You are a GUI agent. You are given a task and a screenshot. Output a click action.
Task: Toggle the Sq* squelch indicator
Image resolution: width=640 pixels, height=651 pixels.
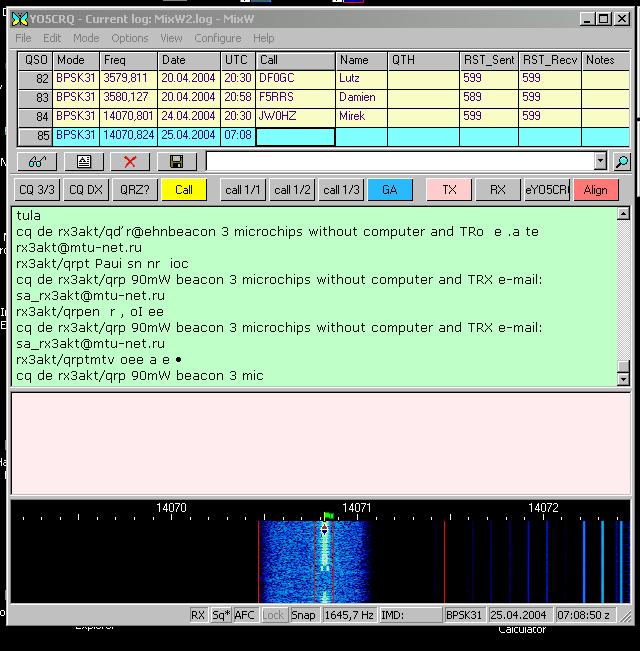coord(221,615)
